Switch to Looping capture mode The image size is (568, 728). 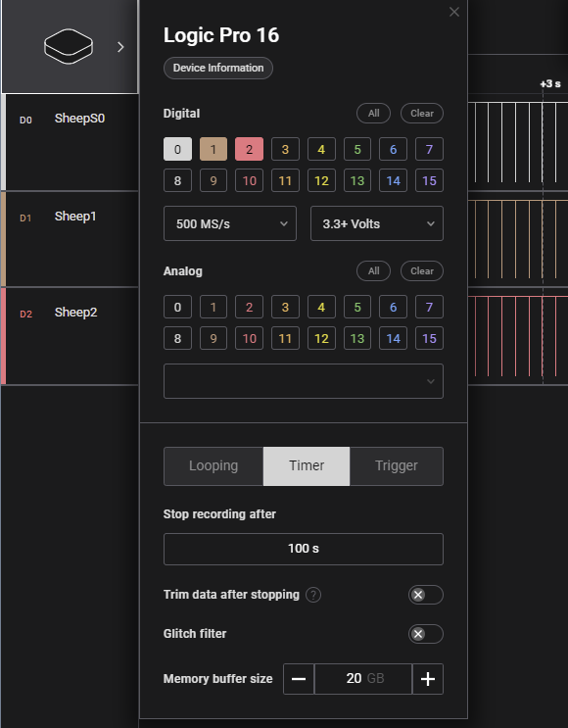pyautogui.click(x=213, y=466)
